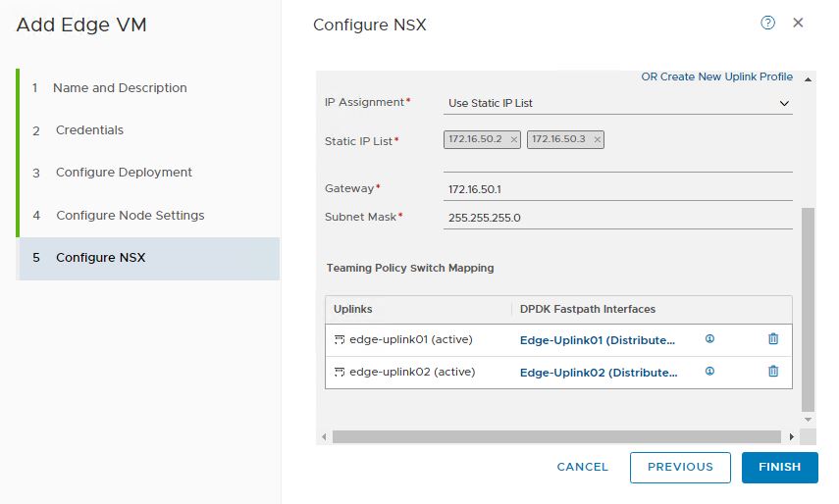Go to Name and Description step
Screen dimensions: 839x504
click(x=120, y=88)
